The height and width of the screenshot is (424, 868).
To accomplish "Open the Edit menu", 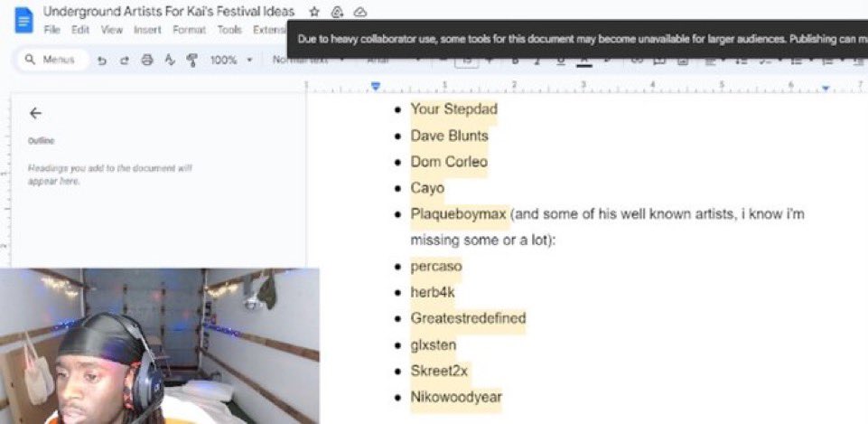I will (80, 30).
